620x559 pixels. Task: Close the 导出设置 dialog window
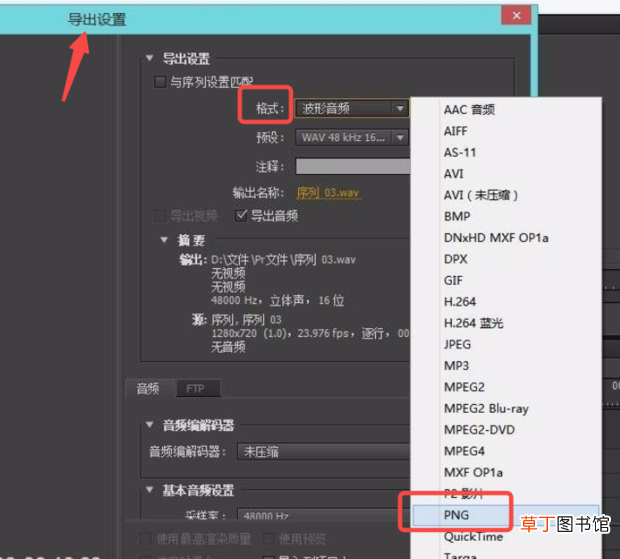pos(516,15)
